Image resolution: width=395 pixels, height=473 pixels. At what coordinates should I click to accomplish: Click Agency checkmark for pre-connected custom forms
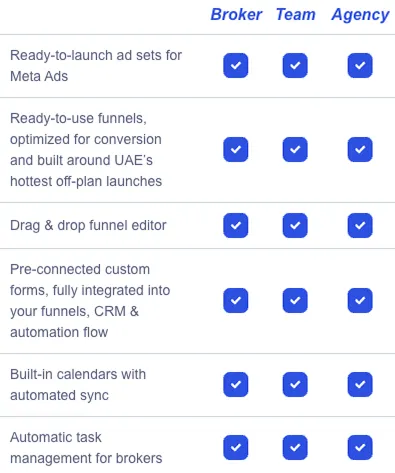(360, 300)
